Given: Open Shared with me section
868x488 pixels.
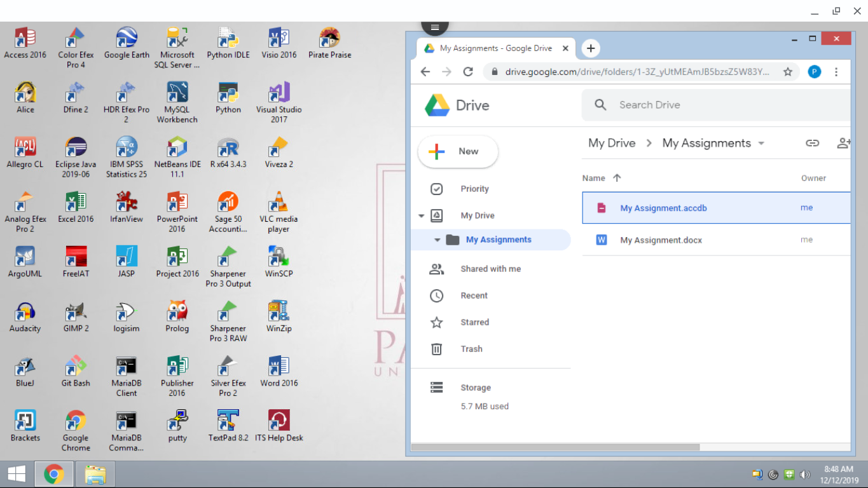Looking at the screenshot, I should (490, 269).
